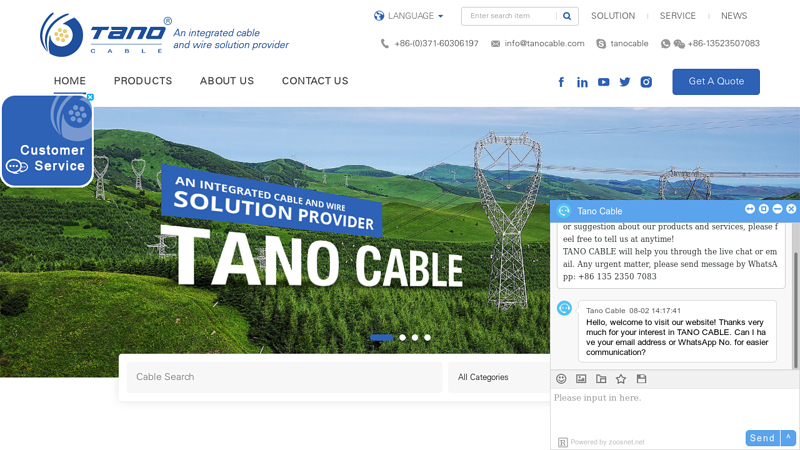Click the chat pop-out window icon

[x=763, y=209]
